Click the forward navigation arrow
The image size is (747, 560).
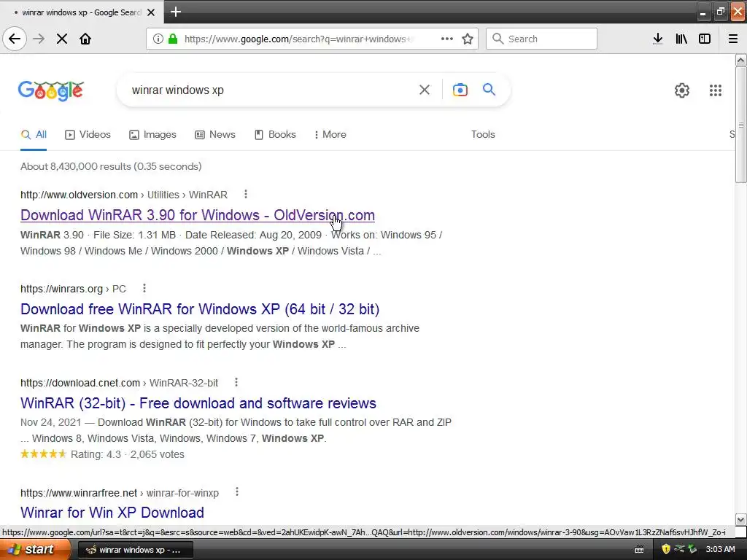39,39
